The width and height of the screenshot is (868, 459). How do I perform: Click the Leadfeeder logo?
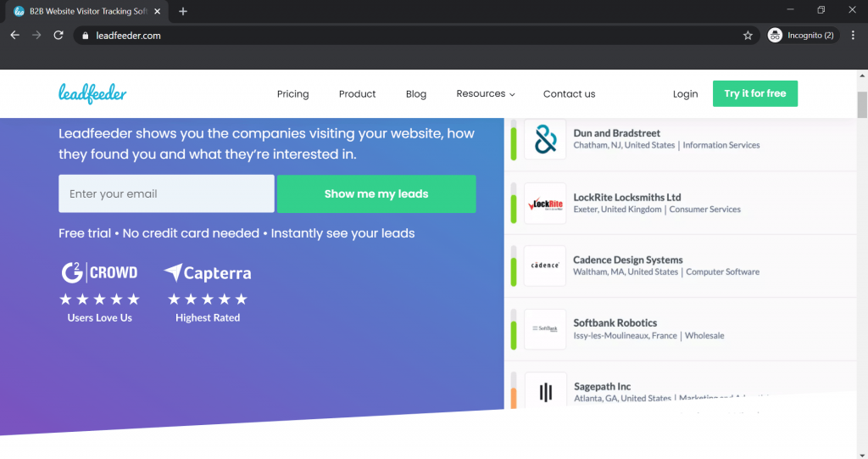tap(92, 93)
